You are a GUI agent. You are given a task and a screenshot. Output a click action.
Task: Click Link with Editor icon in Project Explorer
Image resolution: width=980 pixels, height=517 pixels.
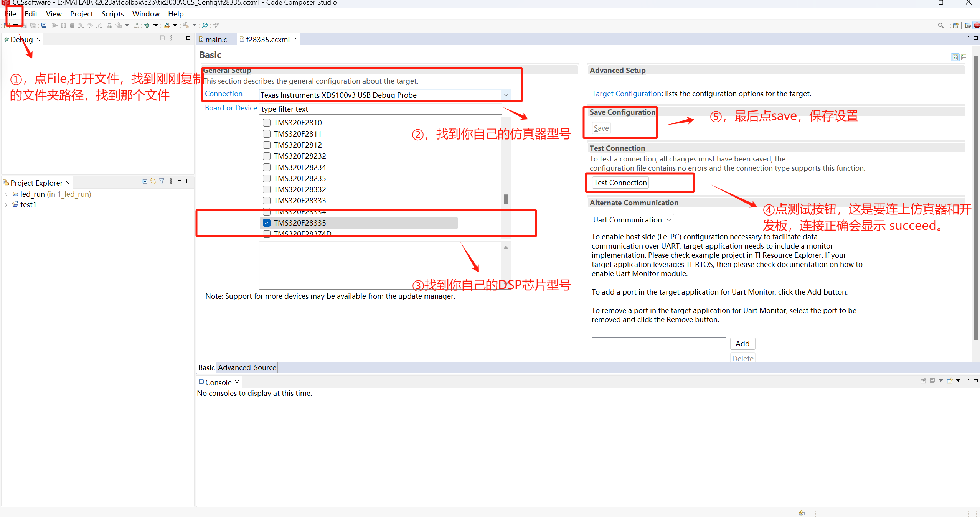(153, 181)
